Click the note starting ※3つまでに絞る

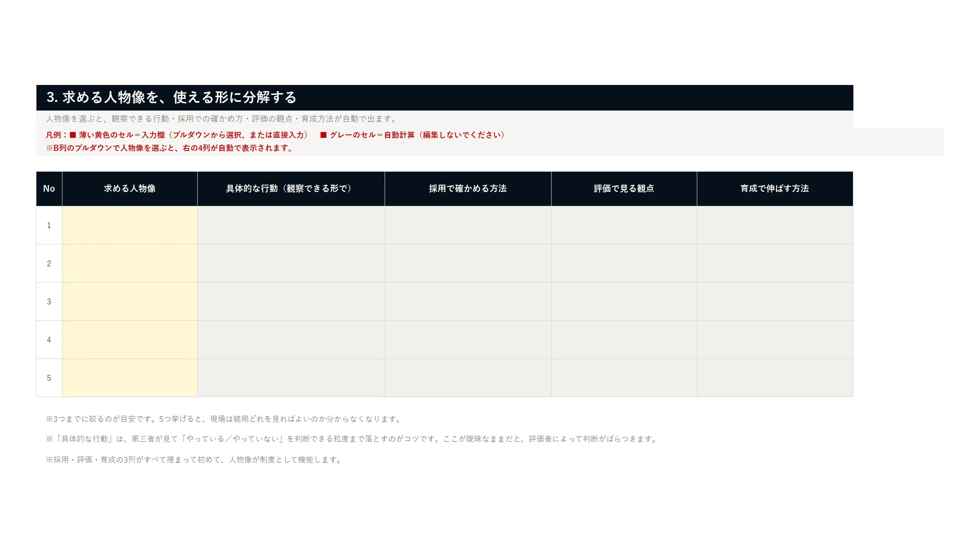pos(224,419)
